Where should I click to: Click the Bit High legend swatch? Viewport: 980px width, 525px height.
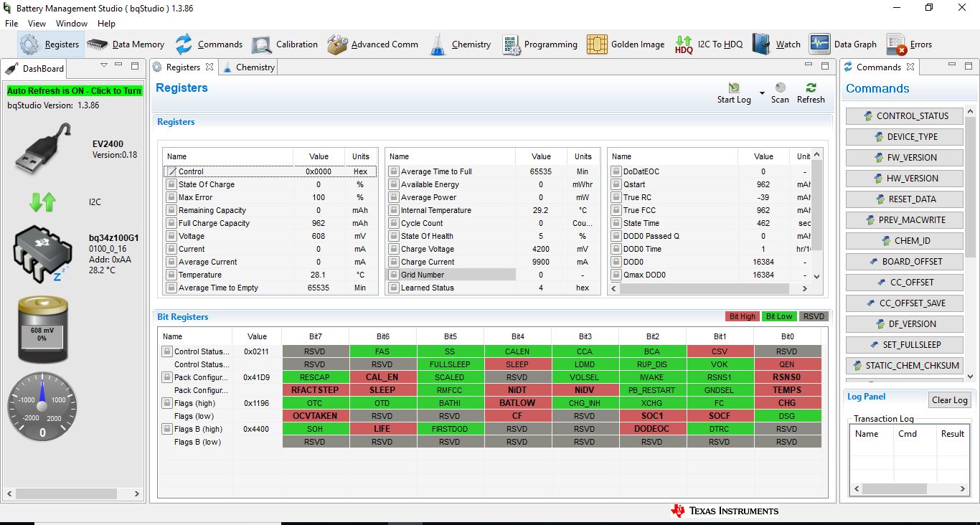coord(743,316)
